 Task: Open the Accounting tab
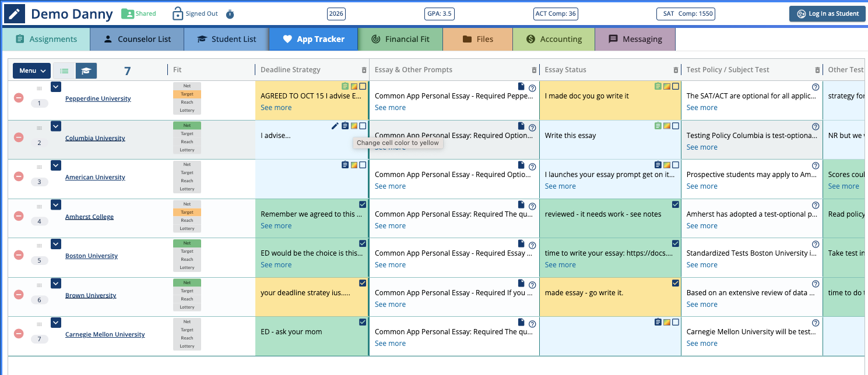point(554,39)
